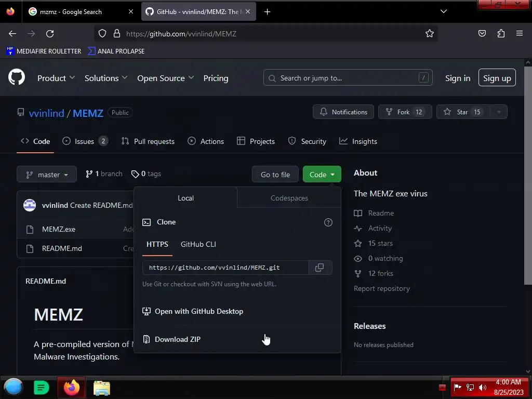The width and height of the screenshot is (532, 399).
Task: Switch to the Insights tab
Action: 358,141
